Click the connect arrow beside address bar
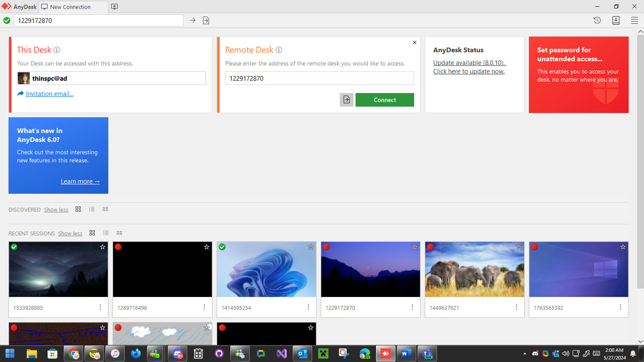Viewport: 644px width, 362px height. (192, 20)
